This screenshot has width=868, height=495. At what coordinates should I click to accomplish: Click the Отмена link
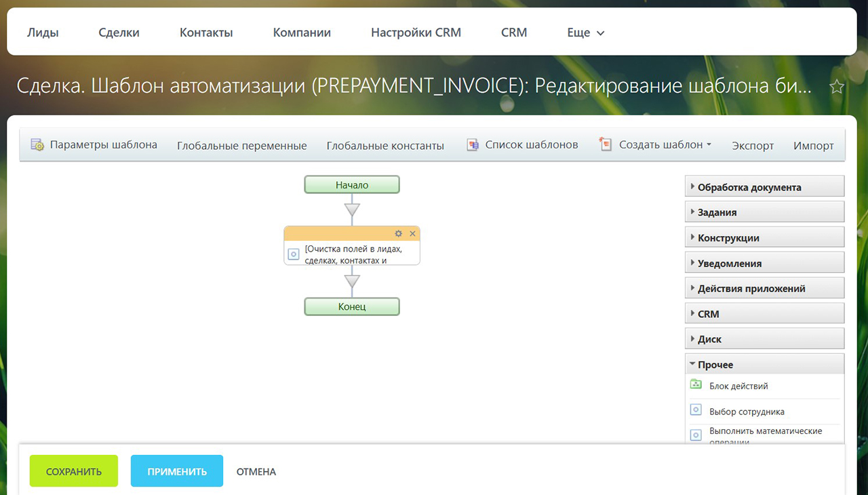click(x=256, y=472)
